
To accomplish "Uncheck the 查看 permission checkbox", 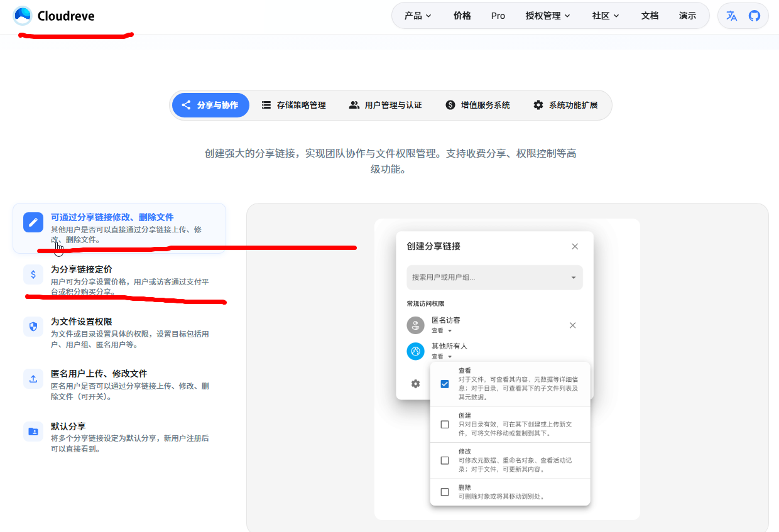I will tap(444, 383).
